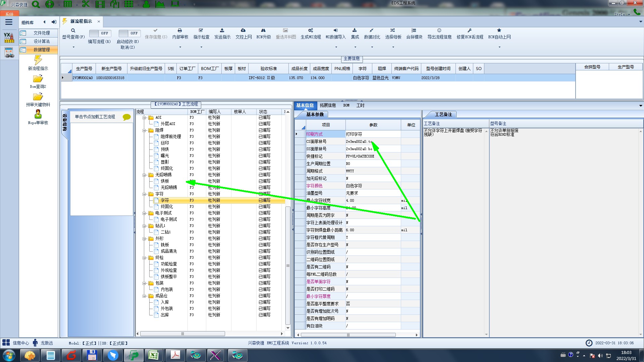Image resolution: width=644 pixels, height=362 pixels.
Task: Click the 文控上网 upload icon
Action: [243, 31]
